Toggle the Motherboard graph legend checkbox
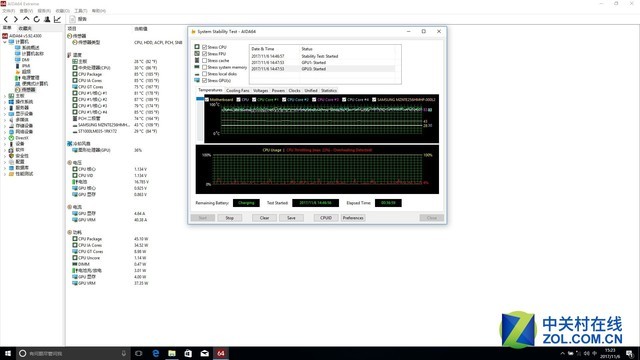This screenshot has width=640, height=360. (x=207, y=100)
